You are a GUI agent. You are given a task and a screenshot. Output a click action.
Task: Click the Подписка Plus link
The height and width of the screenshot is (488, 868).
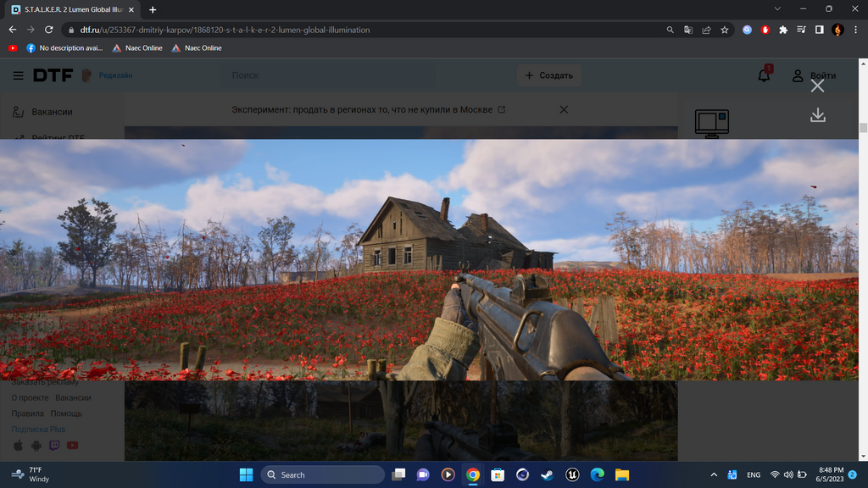pos(38,429)
